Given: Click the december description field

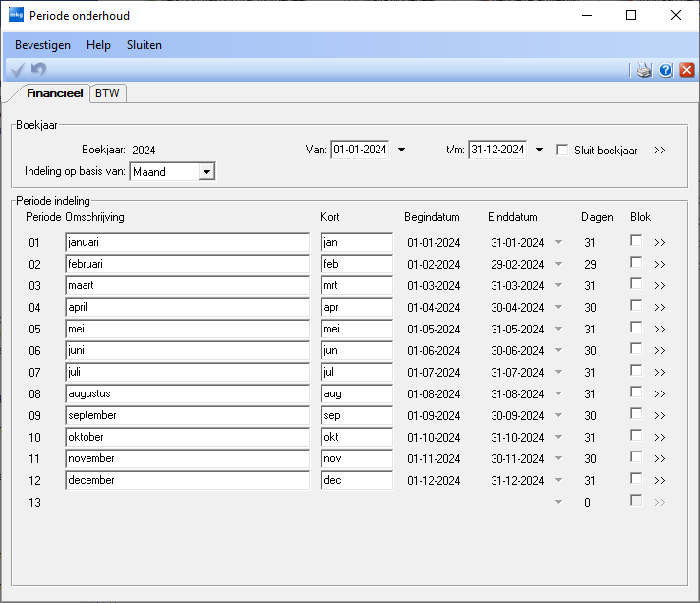Looking at the screenshot, I should [187, 480].
